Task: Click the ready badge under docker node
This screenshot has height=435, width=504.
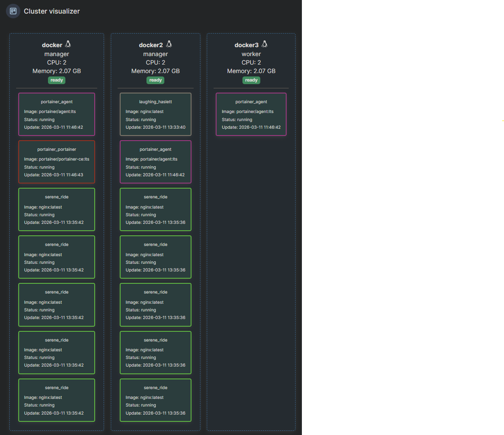Action: point(56,80)
